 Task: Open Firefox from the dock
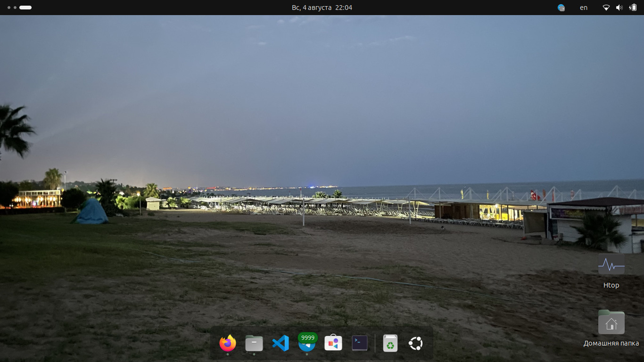tap(228, 343)
